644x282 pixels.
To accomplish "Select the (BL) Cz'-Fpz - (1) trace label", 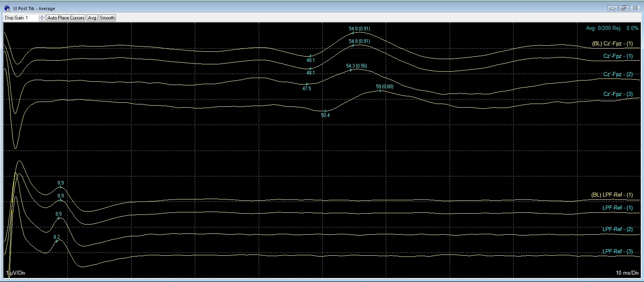I will click(612, 44).
